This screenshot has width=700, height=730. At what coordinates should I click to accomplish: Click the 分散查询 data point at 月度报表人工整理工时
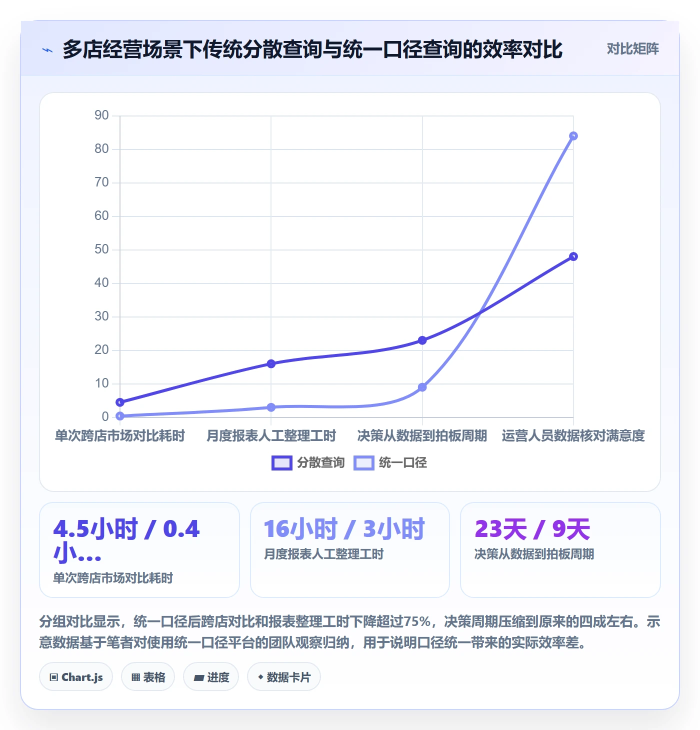pos(271,363)
